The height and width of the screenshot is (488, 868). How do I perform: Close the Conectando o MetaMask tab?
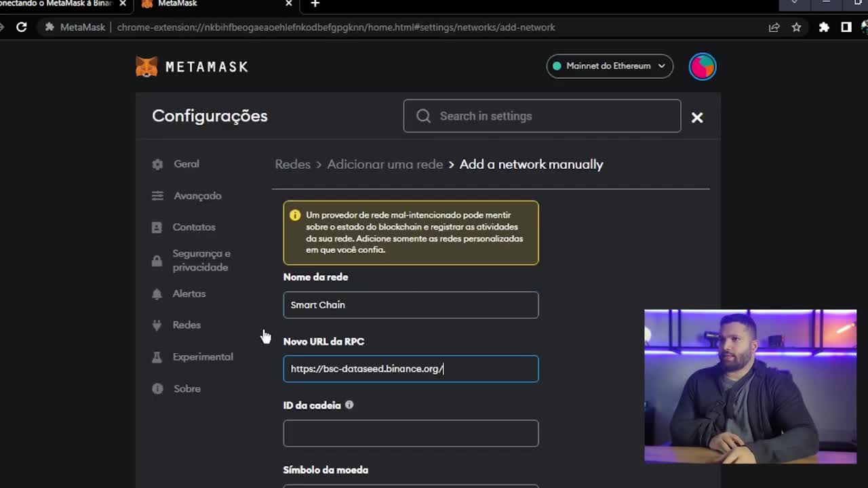coord(123,4)
